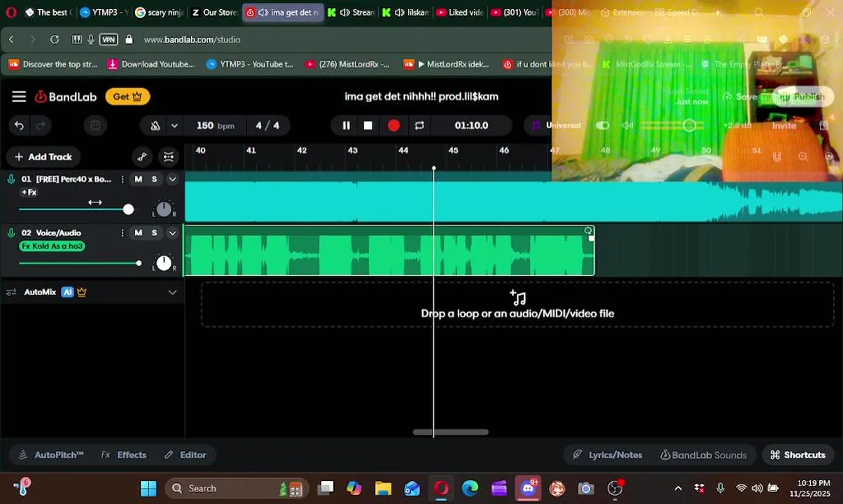The image size is (843, 504).
Task: Switch to the Liked videos YouTube tab
Action: pyautogui.click(x=459, y=13)
